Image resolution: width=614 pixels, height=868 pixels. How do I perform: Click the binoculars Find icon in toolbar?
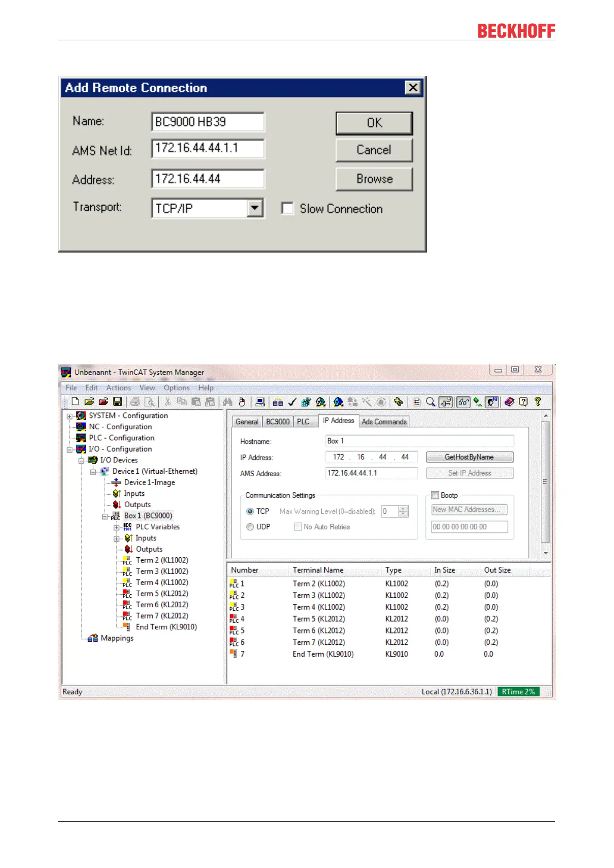tap(227, 402)
